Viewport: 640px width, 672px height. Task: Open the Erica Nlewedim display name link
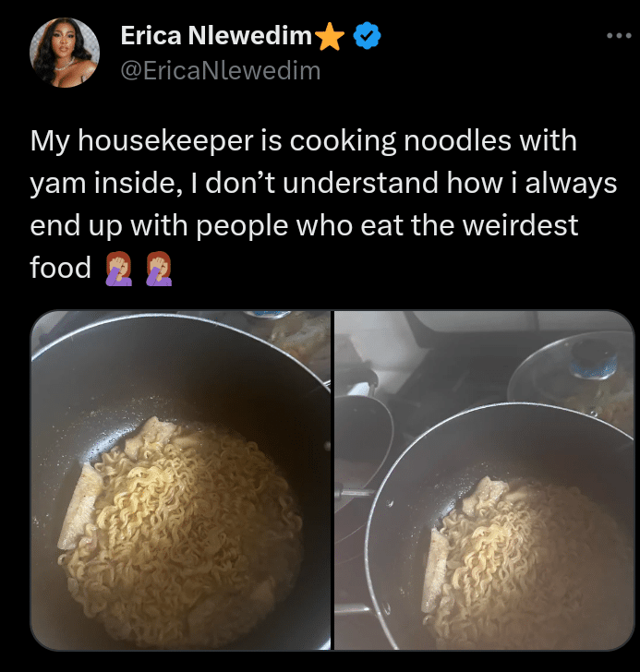[x=216, y=36]
